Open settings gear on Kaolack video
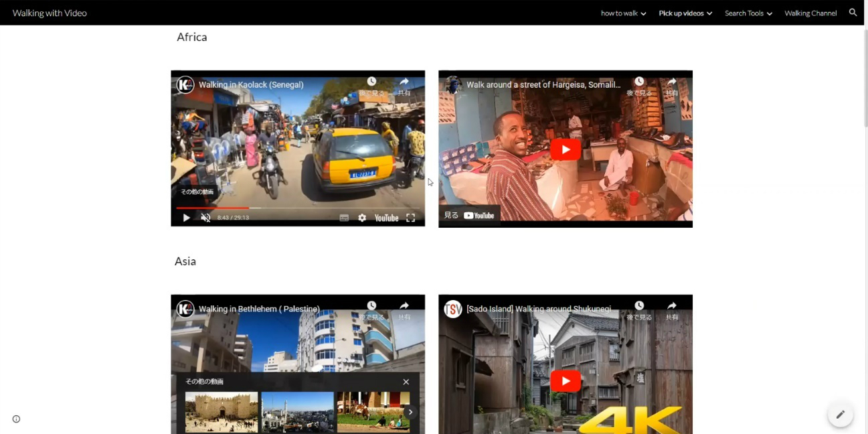Screen dimensions: 868x434 [362, 218]
